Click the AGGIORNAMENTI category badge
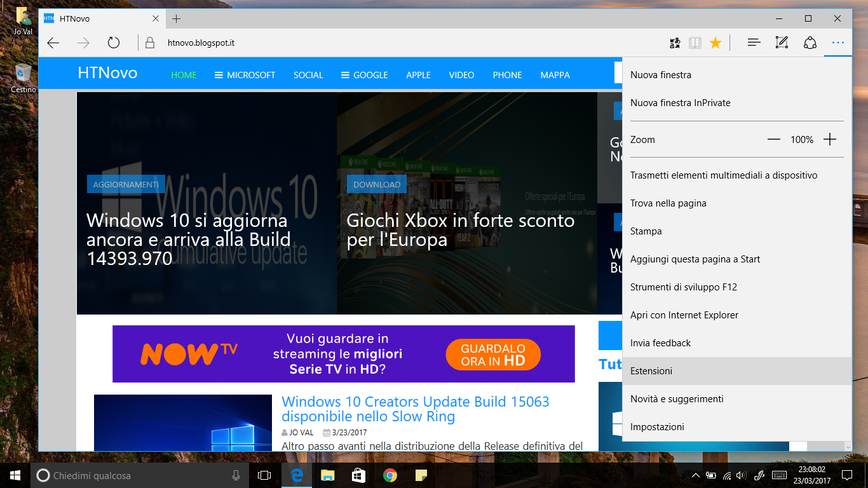This screenshot has height=488, width=868. pyautogui.click(x=126, y=184)
